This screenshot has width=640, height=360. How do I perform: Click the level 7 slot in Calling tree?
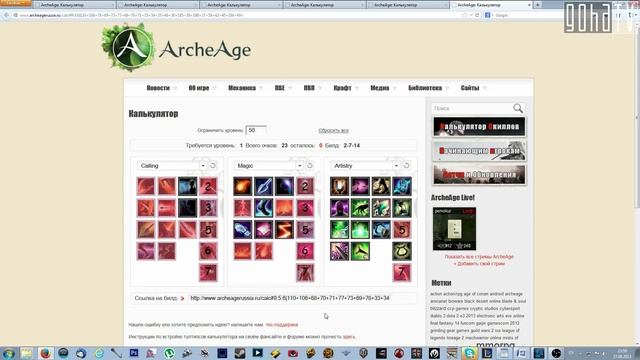(x=208, y=273)
